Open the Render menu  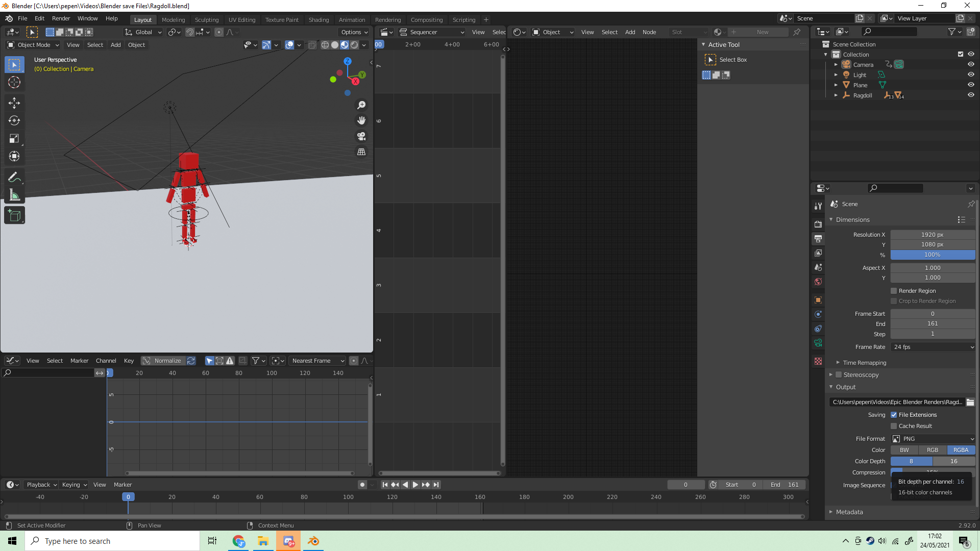[61, 18]
